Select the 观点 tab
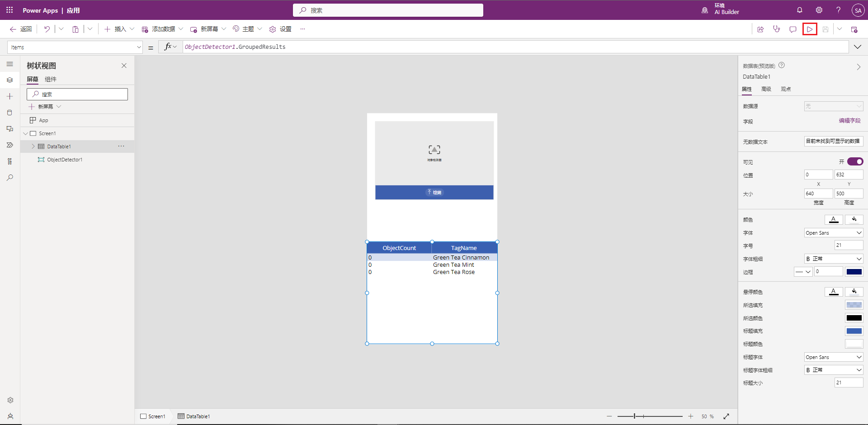Image resolution: width=868 pixels, height=425 pixels. (786, 89)
